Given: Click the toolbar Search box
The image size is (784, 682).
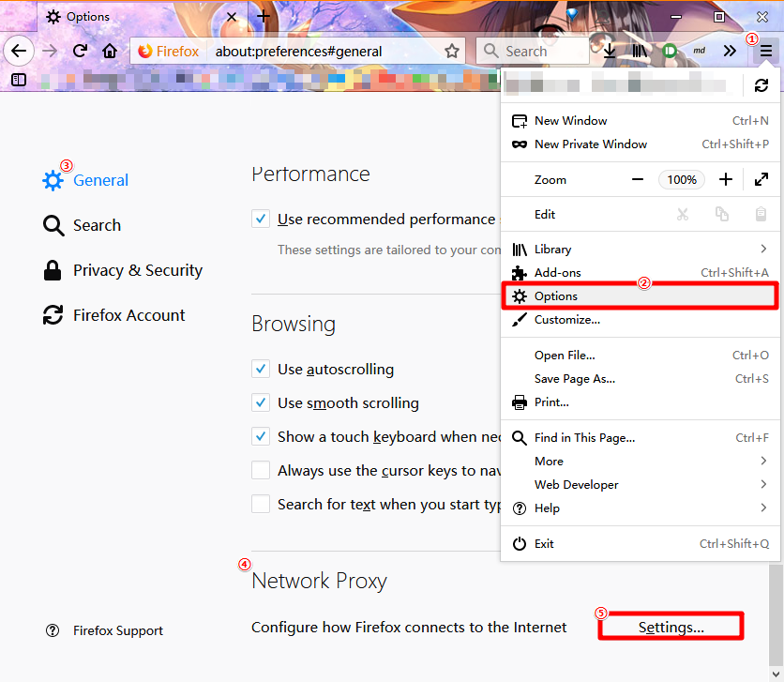Looking at the screenshot, I should 533,51.
